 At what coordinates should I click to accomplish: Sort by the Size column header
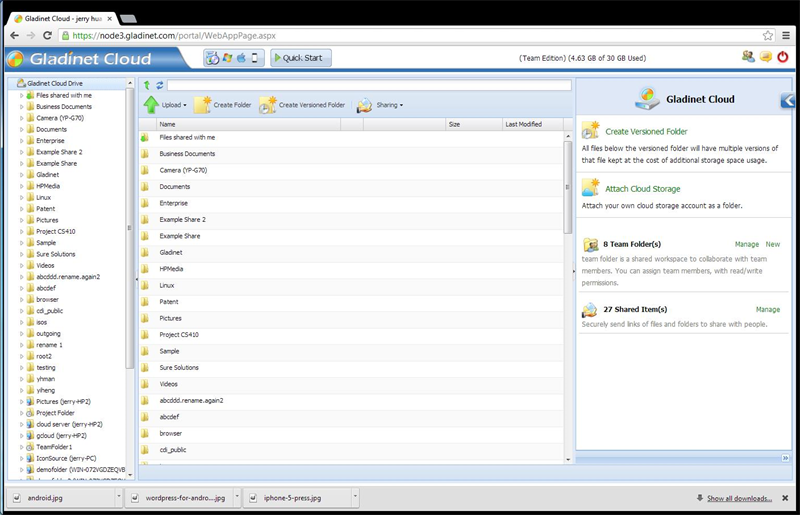[x=473, y=124]
